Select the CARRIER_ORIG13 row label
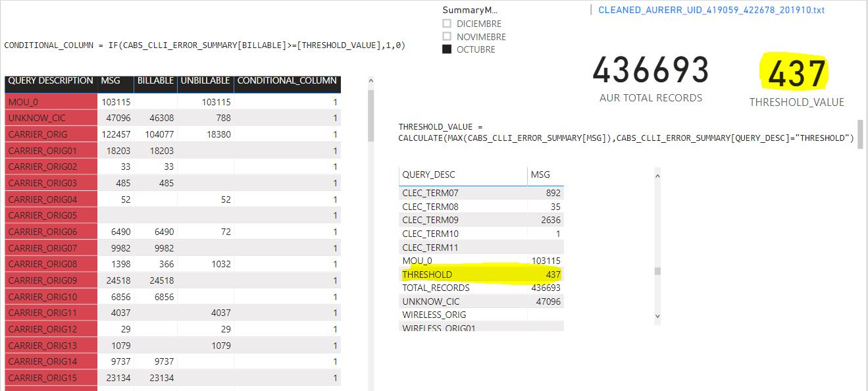868x391 pixels. tap(43, 345)
